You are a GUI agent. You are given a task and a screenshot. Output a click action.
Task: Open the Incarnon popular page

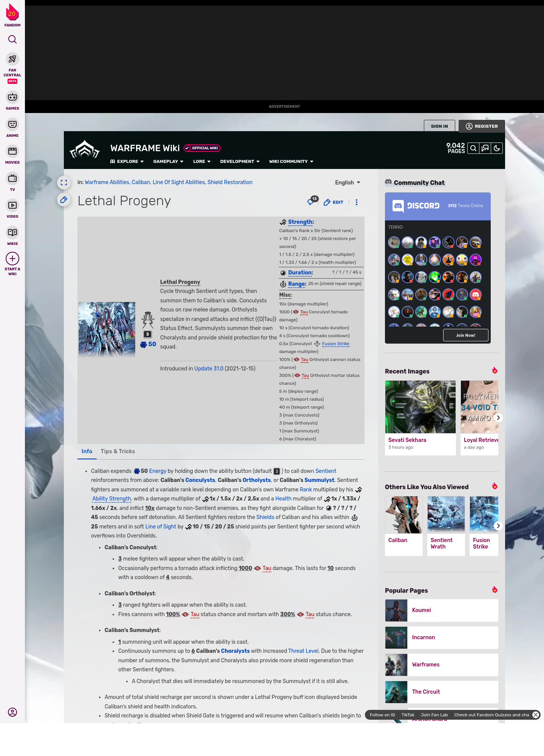pos(442,638)
